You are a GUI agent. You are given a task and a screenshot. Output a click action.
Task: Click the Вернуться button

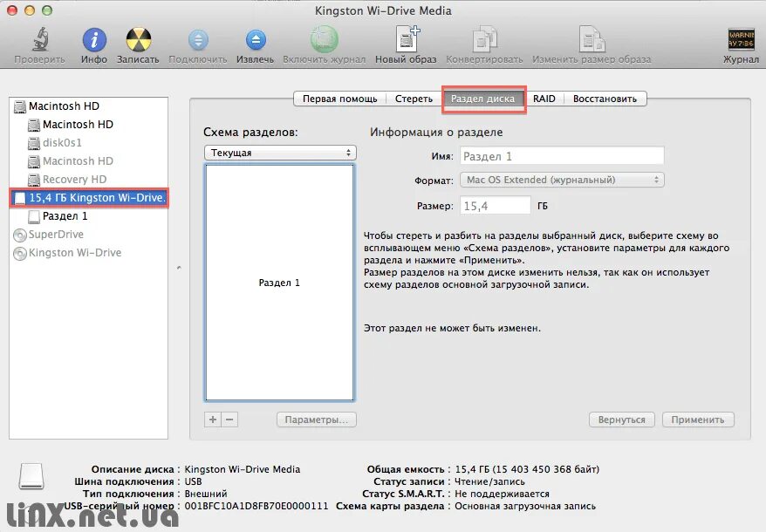(621, 419)
